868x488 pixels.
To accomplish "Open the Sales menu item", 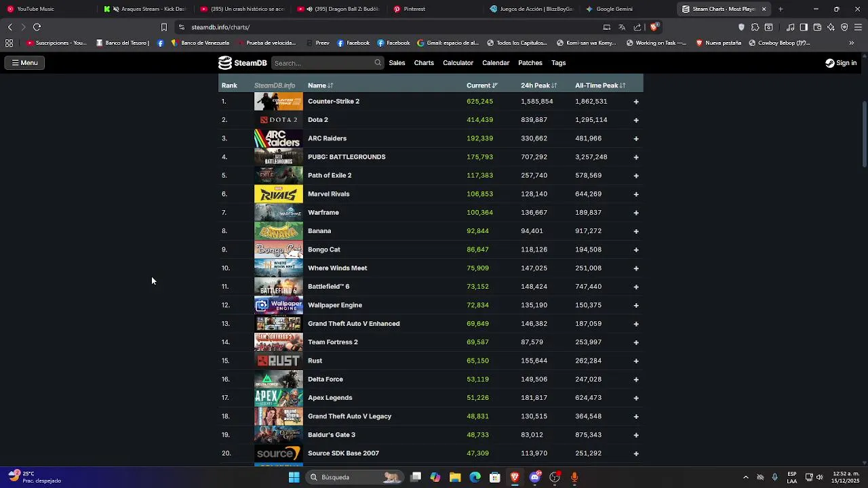I will [397, 63].
